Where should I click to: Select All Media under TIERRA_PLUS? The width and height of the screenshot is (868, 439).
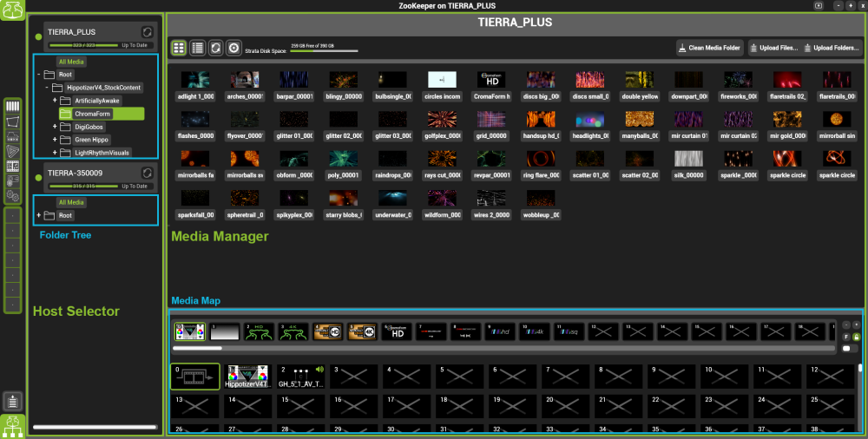pos(71,62)
